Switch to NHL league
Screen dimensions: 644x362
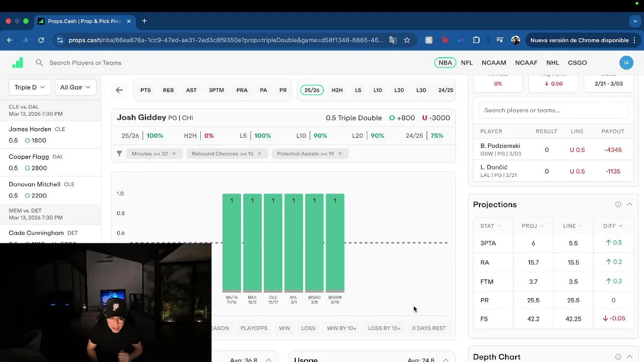pyautogui.click(x=553, y=63)
